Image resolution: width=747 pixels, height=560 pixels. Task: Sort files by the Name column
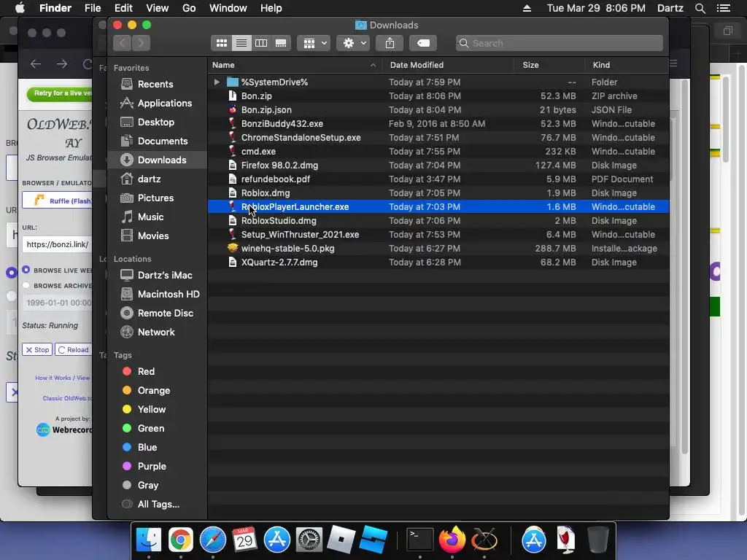pyautogui.click(x=293, y=65)
